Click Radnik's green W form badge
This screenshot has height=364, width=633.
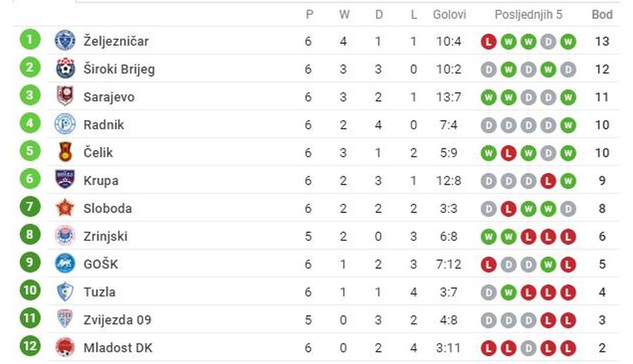(x=568, y=125)
